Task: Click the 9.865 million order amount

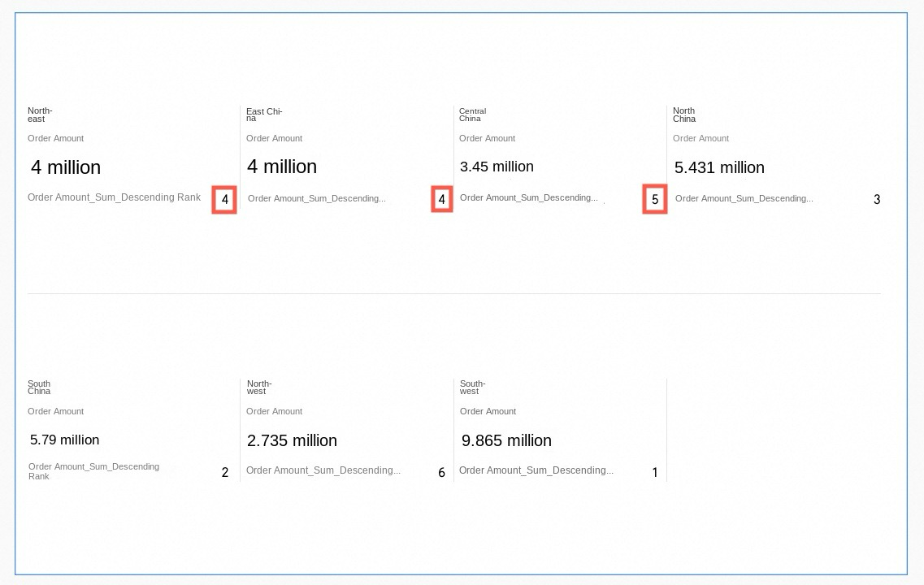Action: 506,440
